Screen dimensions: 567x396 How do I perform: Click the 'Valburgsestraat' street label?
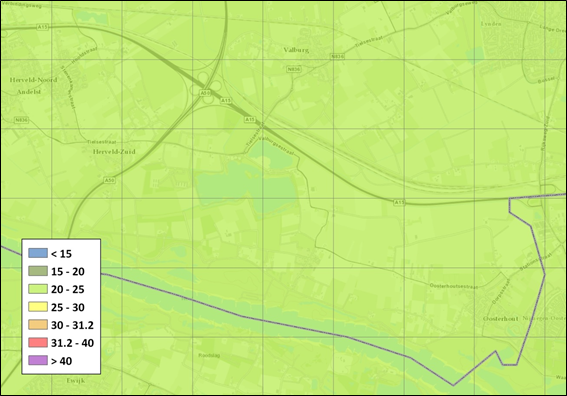277,145
